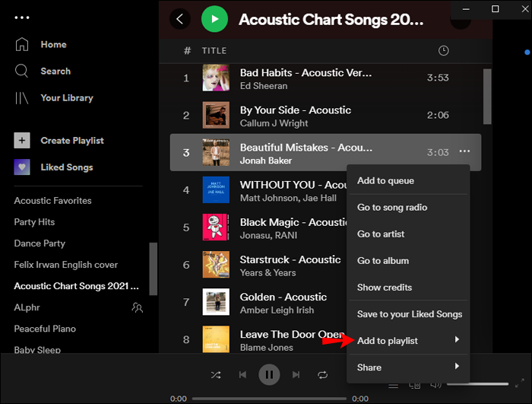532x404 pixels.
Task: Select Add to queue menu option
Action: (x=386, y=181)
